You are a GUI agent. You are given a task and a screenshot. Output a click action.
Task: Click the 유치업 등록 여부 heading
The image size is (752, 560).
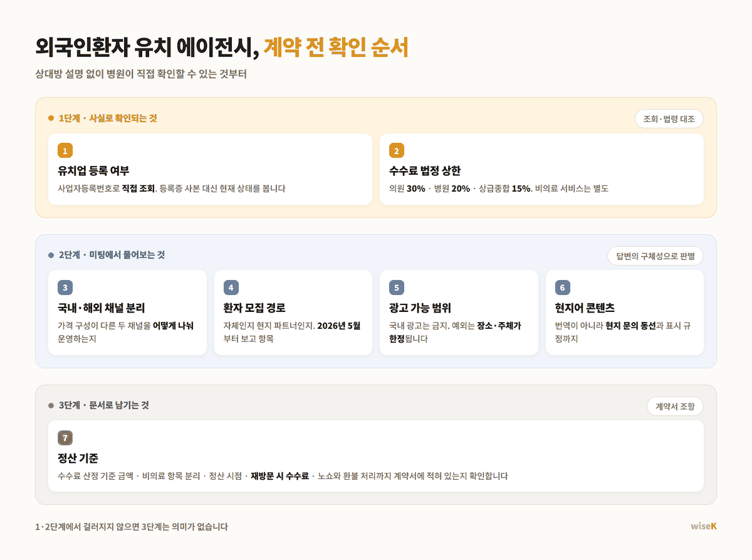93,171
